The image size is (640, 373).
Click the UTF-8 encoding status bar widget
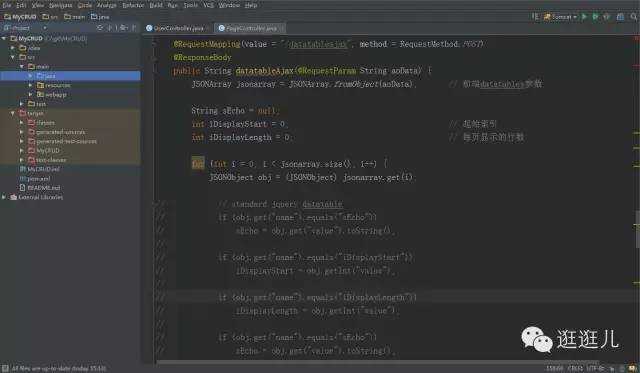tap(595, 368)
